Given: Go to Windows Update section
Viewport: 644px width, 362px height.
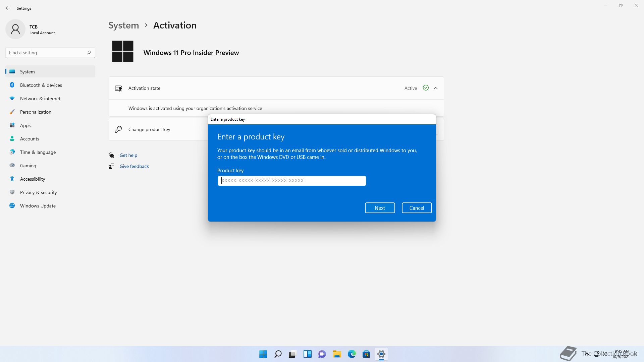Looking at the screenshot, I should tap(38, 206).
